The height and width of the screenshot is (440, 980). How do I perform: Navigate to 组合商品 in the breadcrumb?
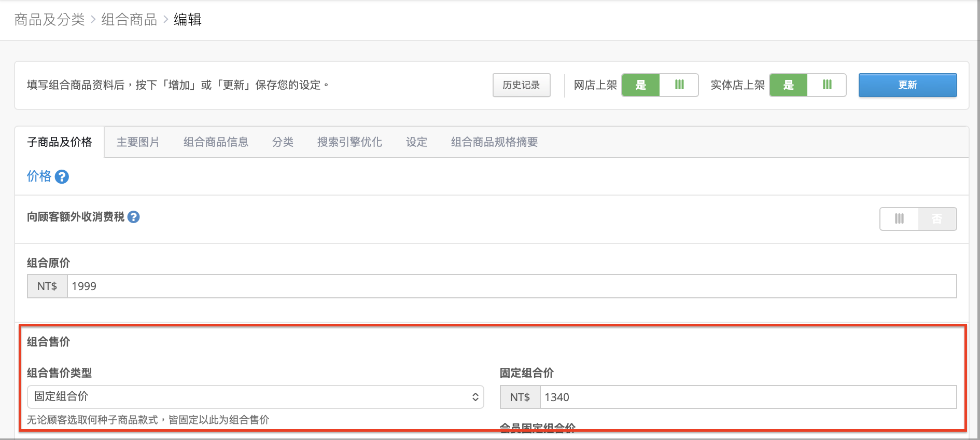pyautogui.click(x=129, y=20)
